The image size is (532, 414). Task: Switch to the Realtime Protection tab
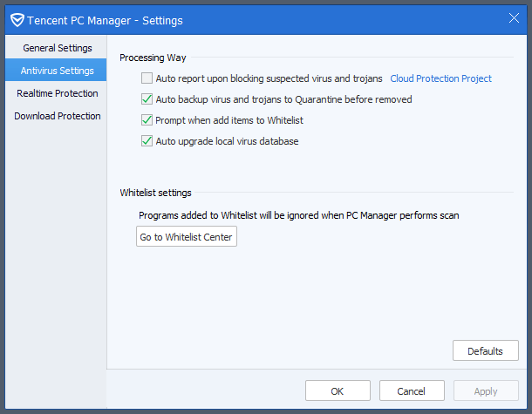(57, 93)
